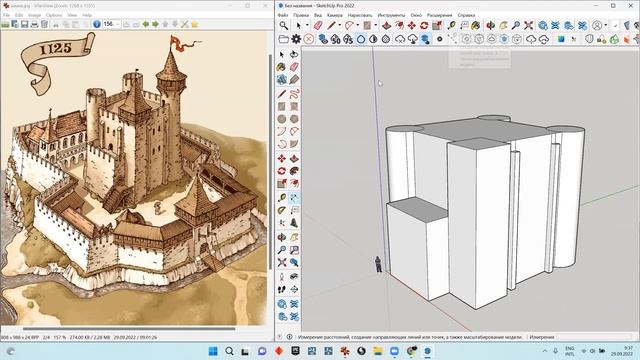Click IrfanView horizontal scrollbar
Image resolution: width=640 pixels, height=360 pixels.
129,329
